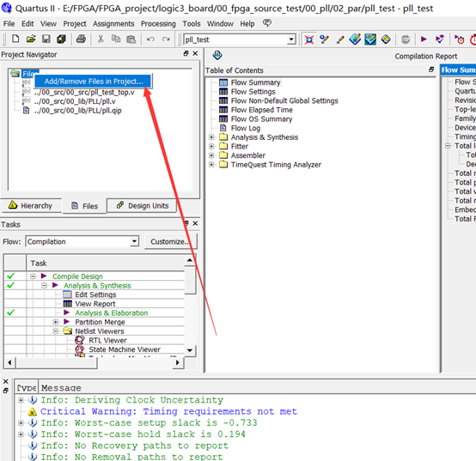Click the New file toolbar icon
The height and width of the screenshot is (461, 476).
pos(15,39)
